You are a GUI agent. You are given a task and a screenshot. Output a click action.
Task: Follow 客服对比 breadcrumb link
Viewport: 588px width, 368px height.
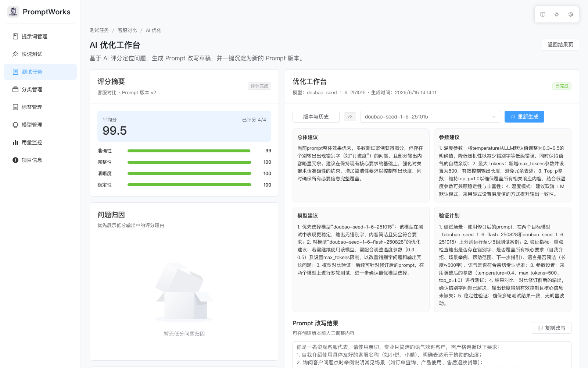[x=127, y=31]
